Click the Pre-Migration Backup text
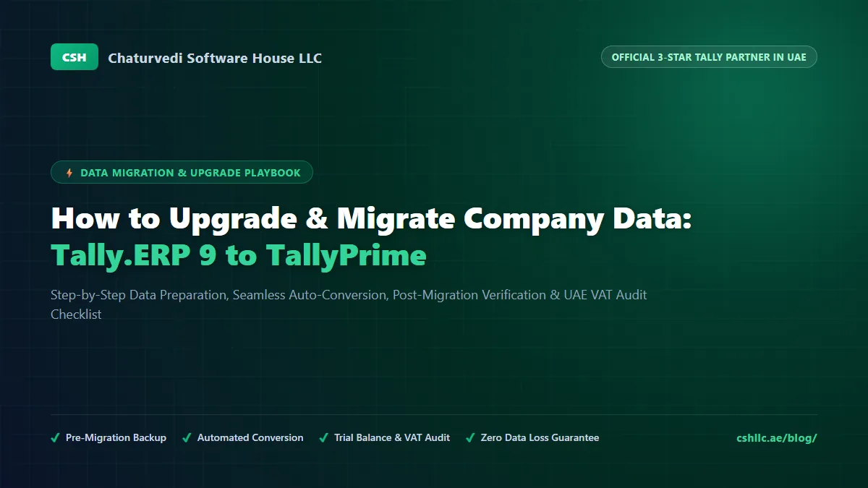 pos(116,437)
